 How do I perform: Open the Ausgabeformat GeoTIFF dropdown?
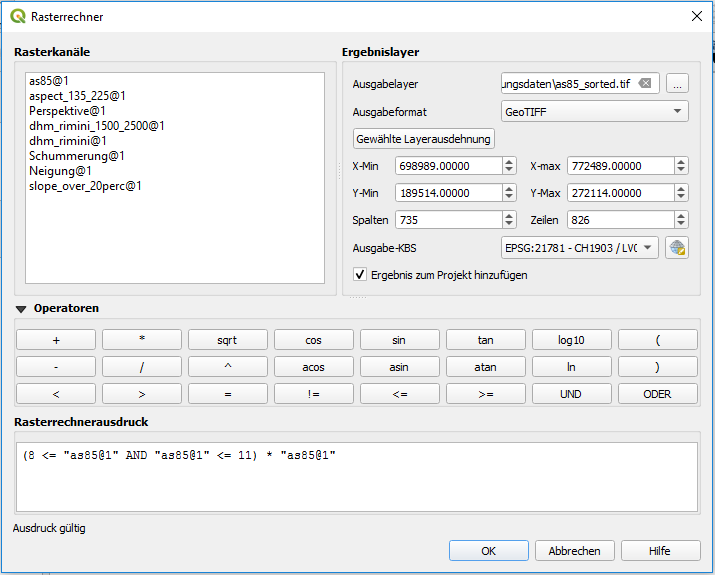pyautogui.click(x=594, y=112)
